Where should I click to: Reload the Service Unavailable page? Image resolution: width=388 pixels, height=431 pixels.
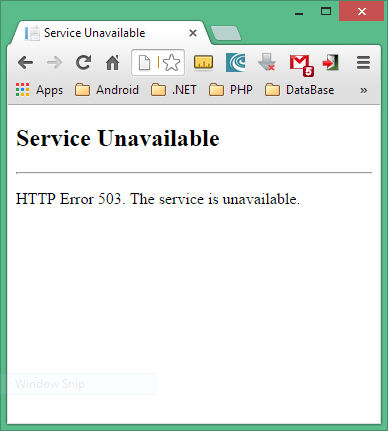pyautogui.click(x=83, y=62)
